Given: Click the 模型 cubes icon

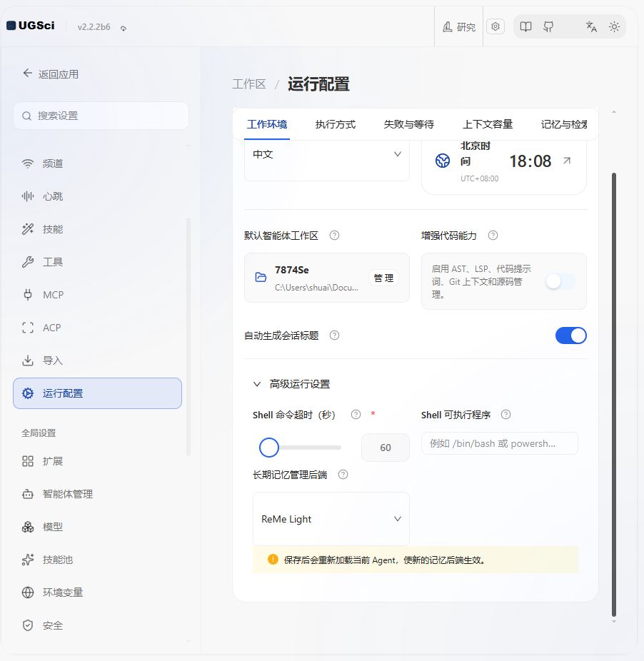Looking at the screenshot, I should 27,527.
